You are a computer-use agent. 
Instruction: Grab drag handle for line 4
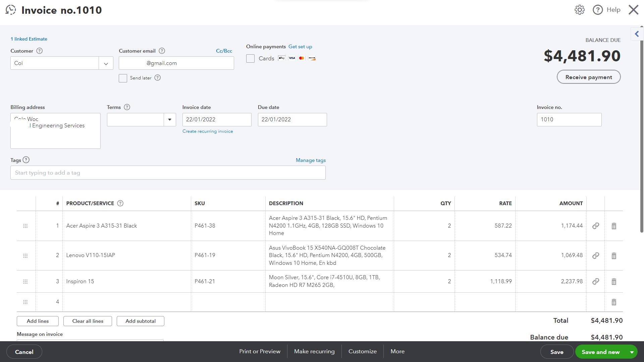click(x=25, y=302)
